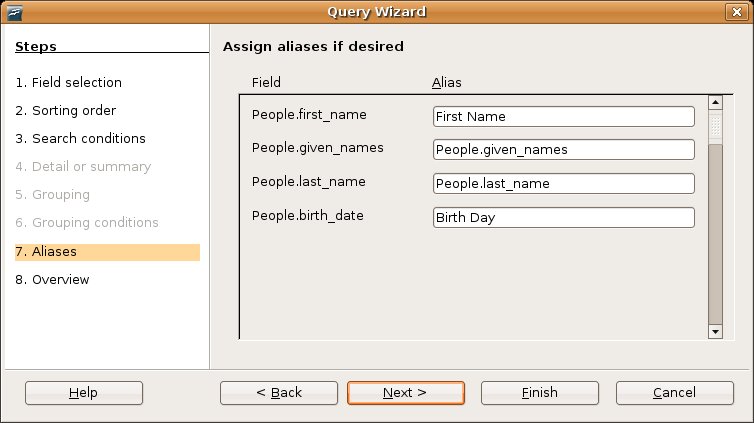Viewport: 754px width, 423px height.
Task: Click the People.last_name field label
Action: [x=309, y=182]
